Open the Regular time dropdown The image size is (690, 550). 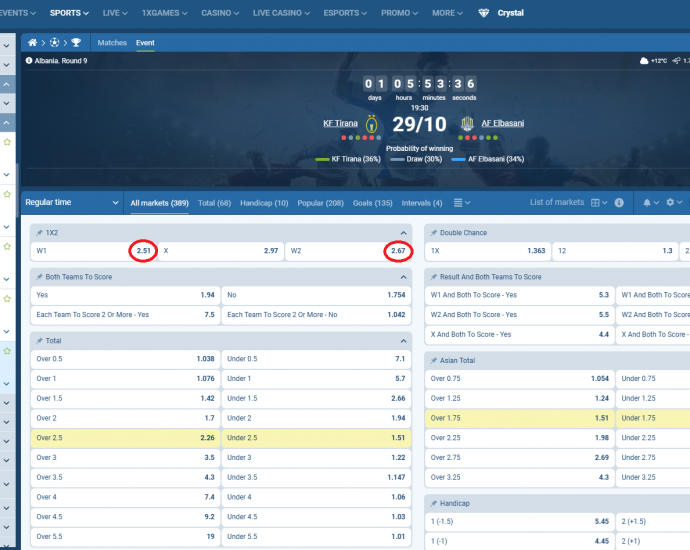(72, 202)
